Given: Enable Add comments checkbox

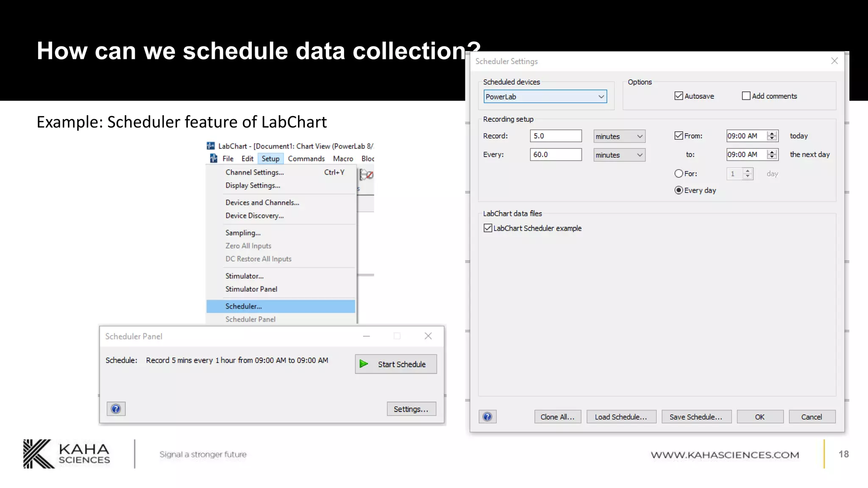Looking at the screenshot, I should (x=746, y=96).
